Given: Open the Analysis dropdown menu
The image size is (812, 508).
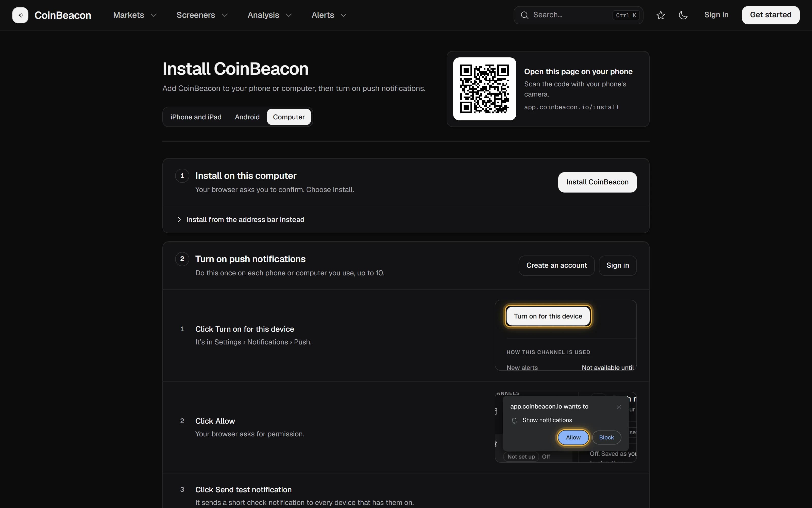Looking at the screenshot, I should click(x=270, y=15).
